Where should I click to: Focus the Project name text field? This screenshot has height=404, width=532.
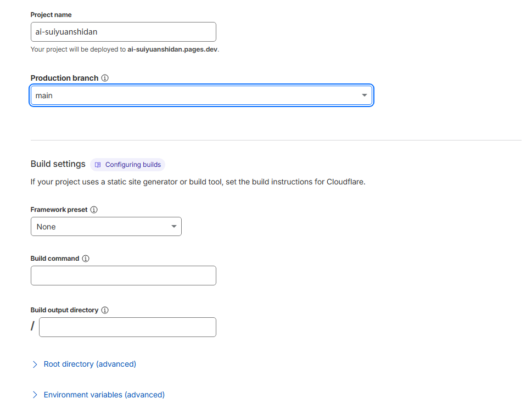click(x=123, y=32)
